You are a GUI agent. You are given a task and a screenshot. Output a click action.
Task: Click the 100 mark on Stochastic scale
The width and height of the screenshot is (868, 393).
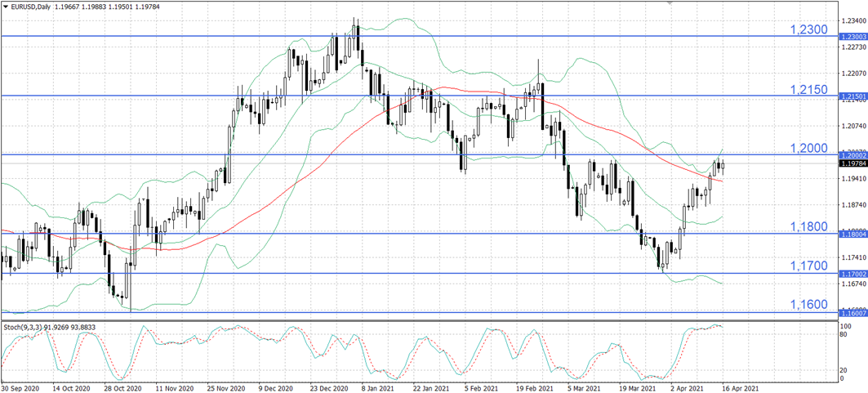847,327
